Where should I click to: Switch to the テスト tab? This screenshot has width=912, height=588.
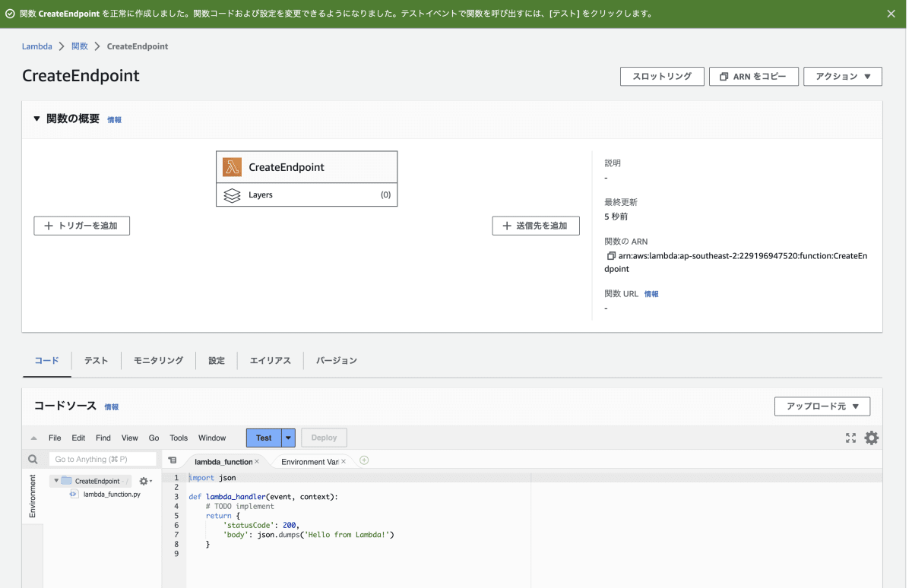[x=96, y=361]
